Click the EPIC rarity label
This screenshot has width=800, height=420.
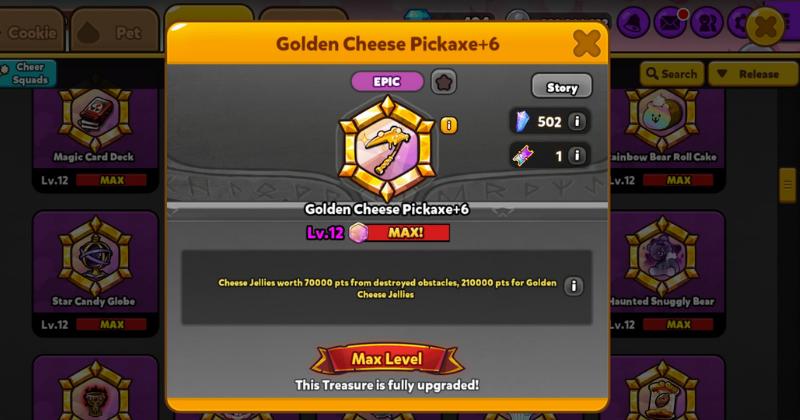coord(387,82)
